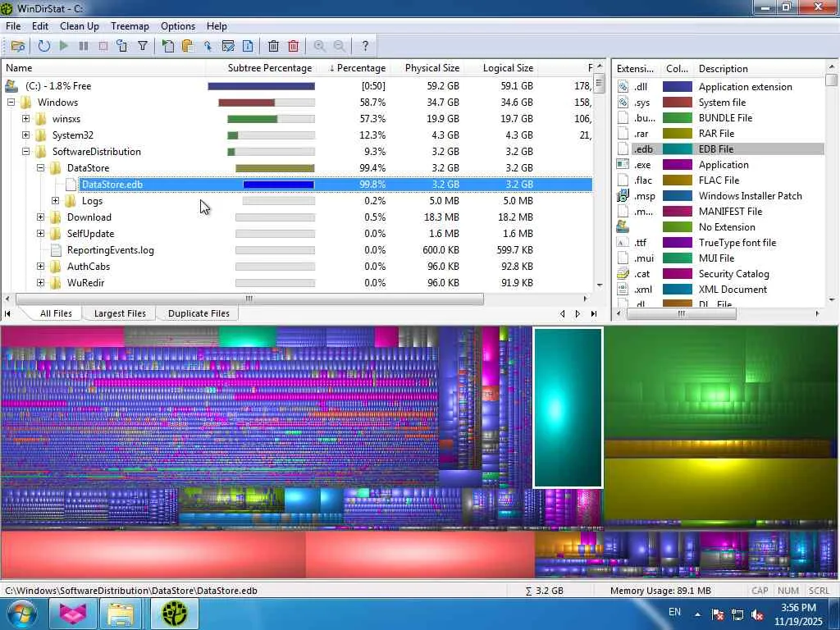Click black trash Delete to Recycle Bin
The image size is (840, 630).
point(273,46)
